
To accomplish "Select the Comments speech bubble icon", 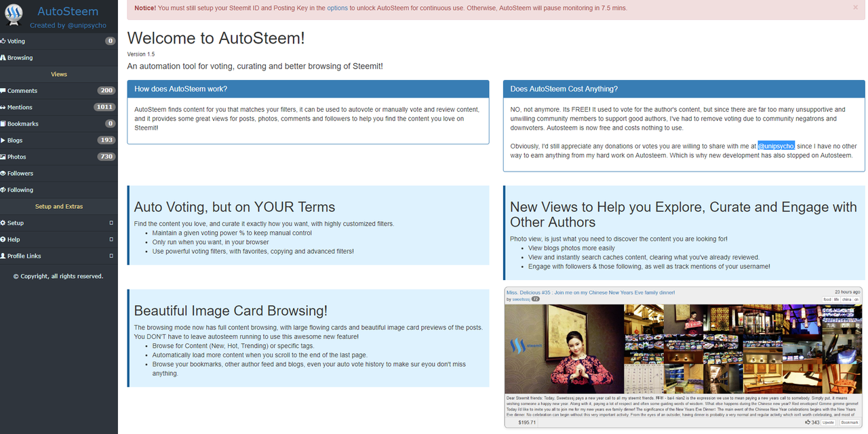I will pos(3,91).
